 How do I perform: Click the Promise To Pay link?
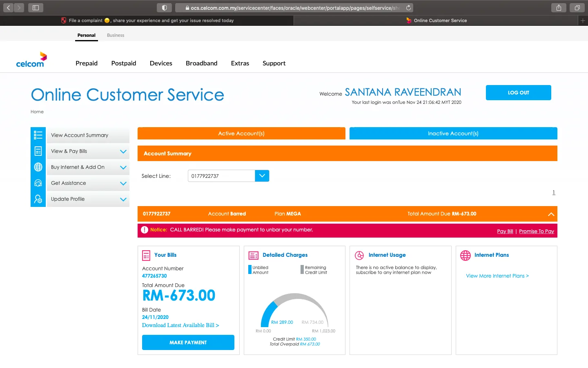[536, 231]
